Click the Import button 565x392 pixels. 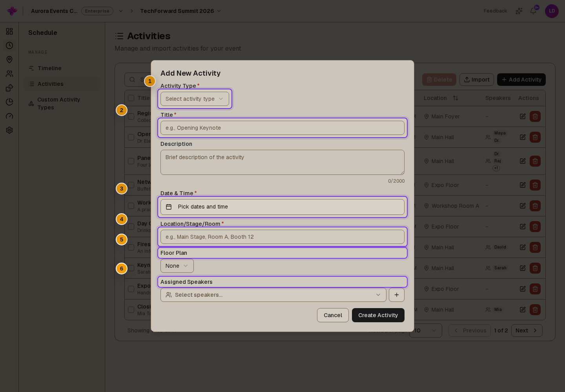coord(477,80)
